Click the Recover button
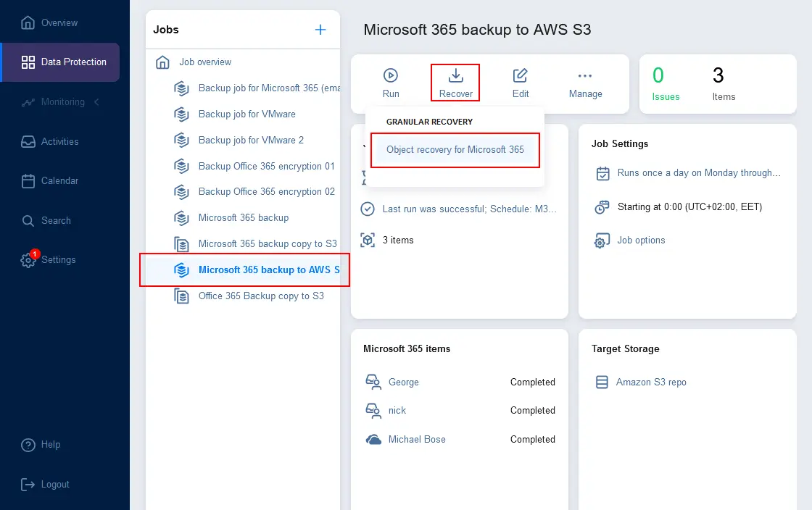Image resolution: width=812 pixels, height=510 pixels. coord(456,83)
